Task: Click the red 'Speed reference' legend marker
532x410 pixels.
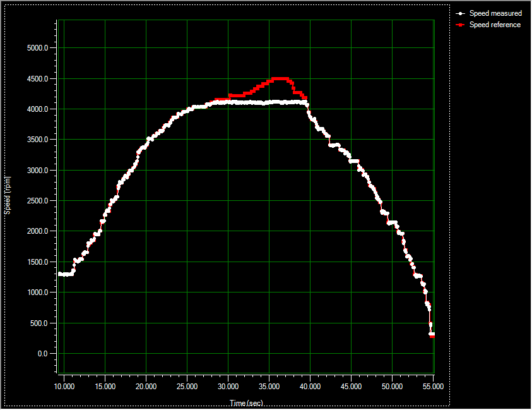Action: [x=461, y=25]
